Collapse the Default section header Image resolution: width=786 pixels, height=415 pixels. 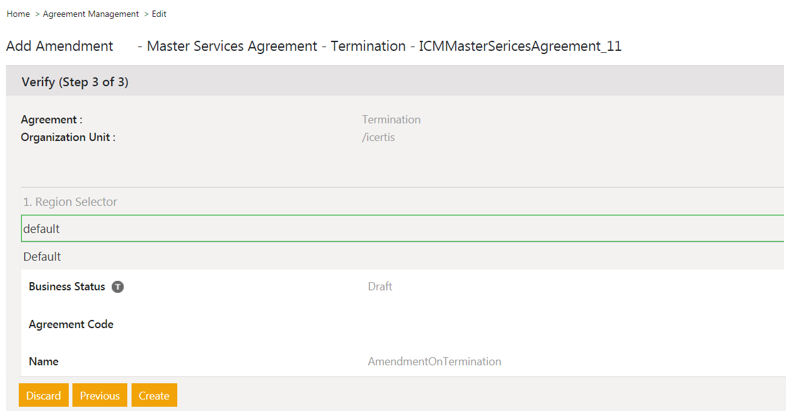(x=42, y=257)
